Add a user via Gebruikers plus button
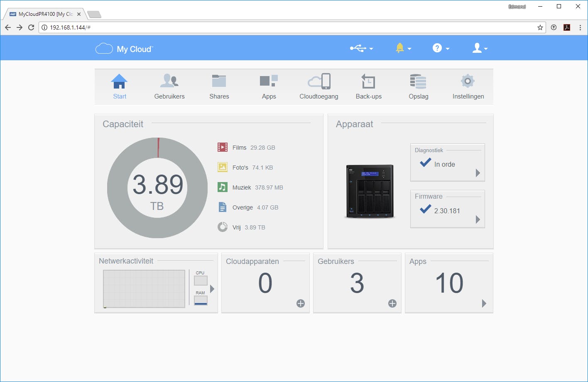Image resolution: width=588 pixels, height=382 pixels. 392,303
